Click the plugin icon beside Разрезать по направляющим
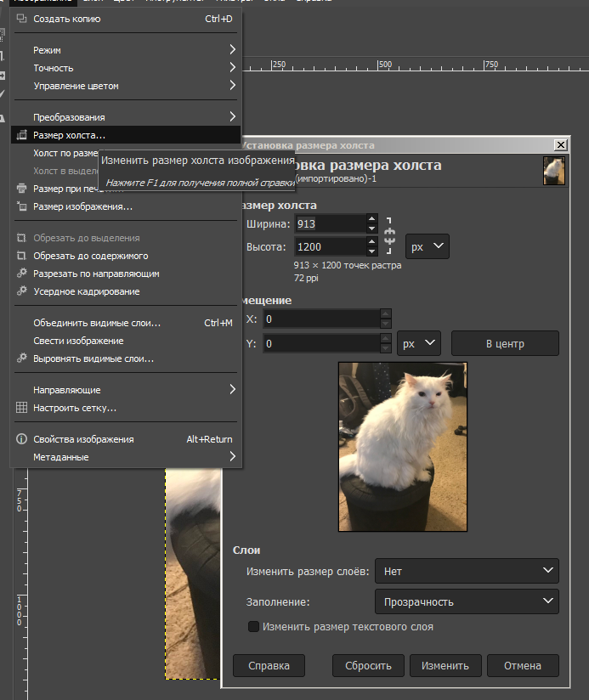Image resolution: width=589 pixels, height=700 pixels. tap(21, 274)
